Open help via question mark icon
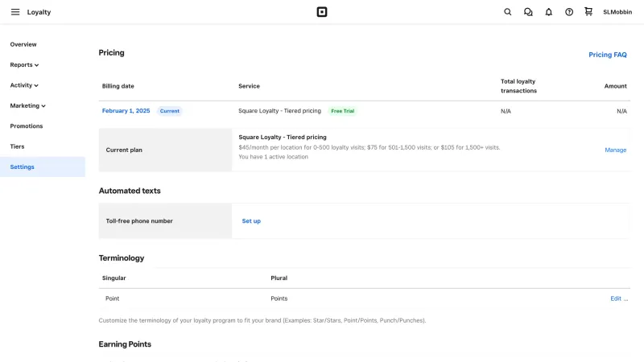Viewport: 644px width, 362px height. [x=569, y=12]
